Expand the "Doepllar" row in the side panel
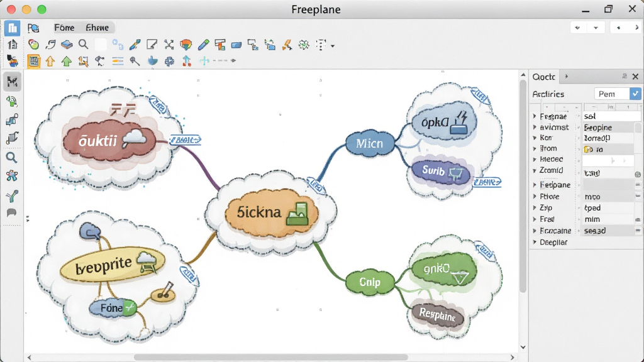This screenshot has height=362, width=644. tap(535, 242)
